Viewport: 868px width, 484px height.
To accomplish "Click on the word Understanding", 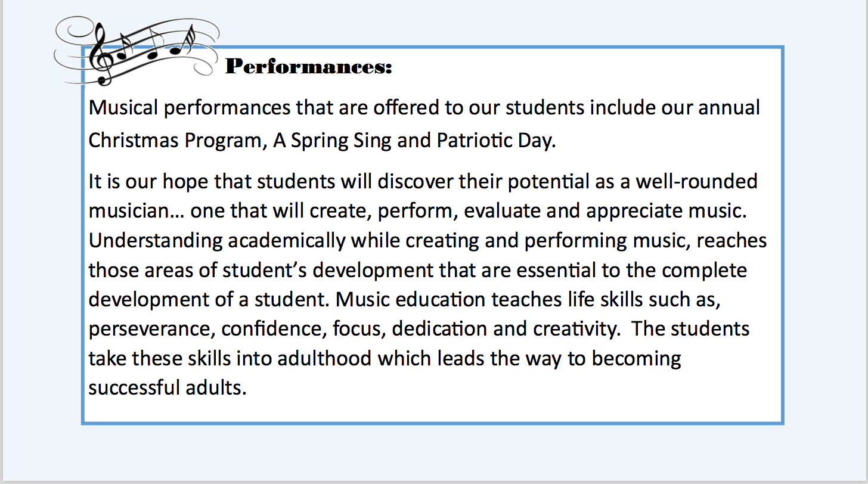I will pyautogui.click(x=155, y=241).
